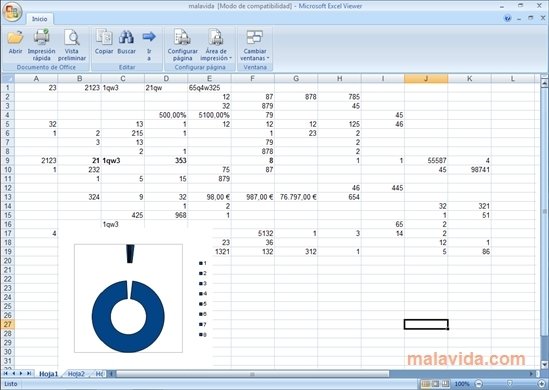Click the Buscar binoculars icon

(x=126, y=37)
